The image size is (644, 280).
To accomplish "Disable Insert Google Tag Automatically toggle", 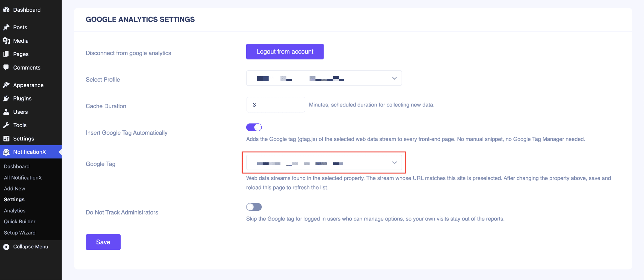I will coord(254,127).
